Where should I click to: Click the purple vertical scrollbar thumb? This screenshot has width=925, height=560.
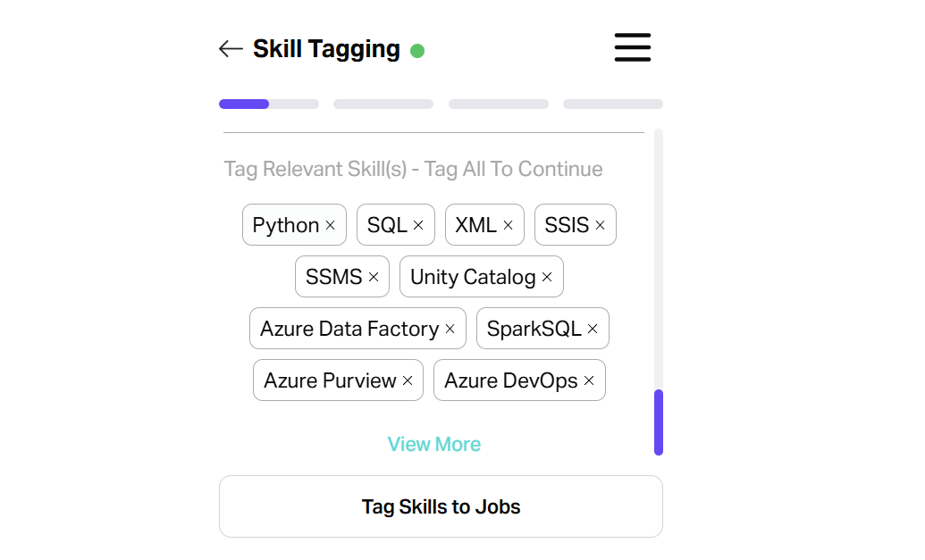pyautogui.click(x=659, y=422)
